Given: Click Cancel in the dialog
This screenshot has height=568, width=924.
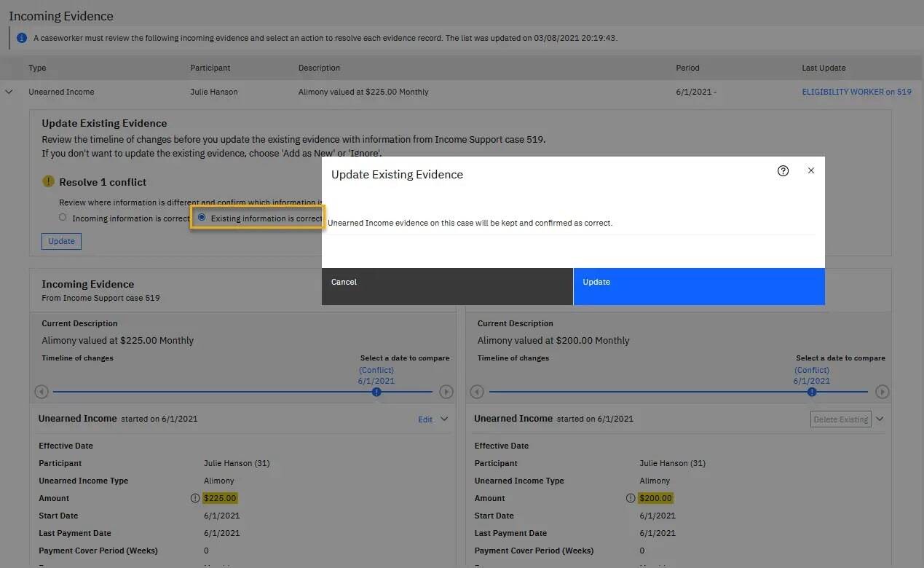Looking at the screenshot, I should pos(447,286).
